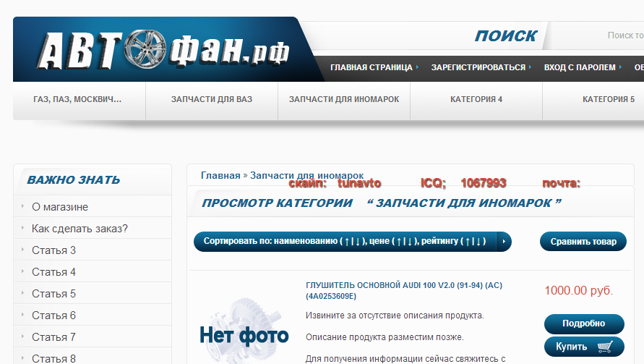Open the 'О магазине' sidebar link
644x364 pixels.
60,207
